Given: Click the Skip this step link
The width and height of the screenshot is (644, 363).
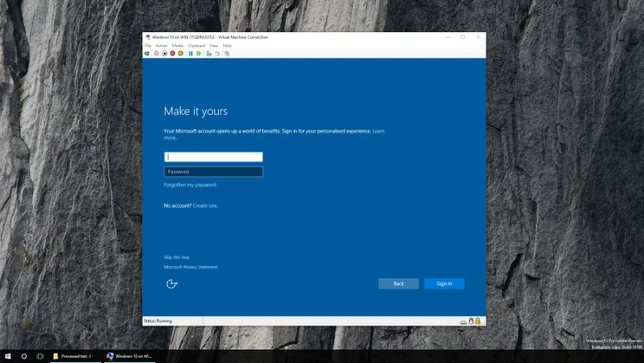Looking at the screenshot, I should pyautogui.click(x=177, y=257).
